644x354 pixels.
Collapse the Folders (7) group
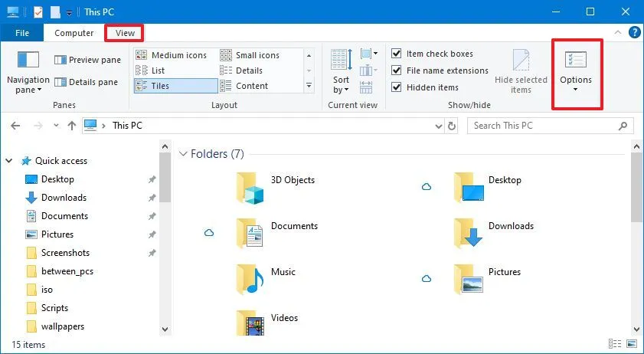(x=183, y=154)
